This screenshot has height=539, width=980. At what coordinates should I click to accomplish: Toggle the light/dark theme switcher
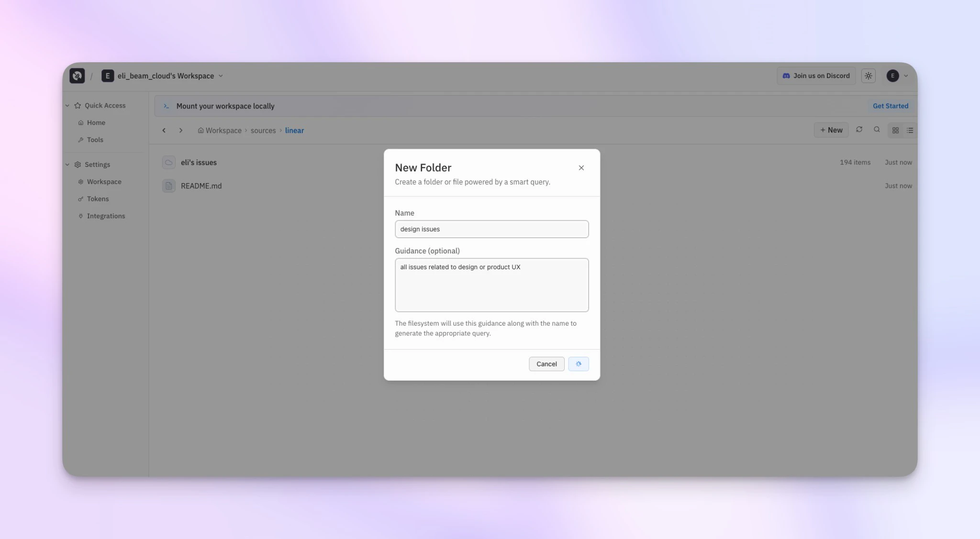pyautogui.click(x=868, y=76)
